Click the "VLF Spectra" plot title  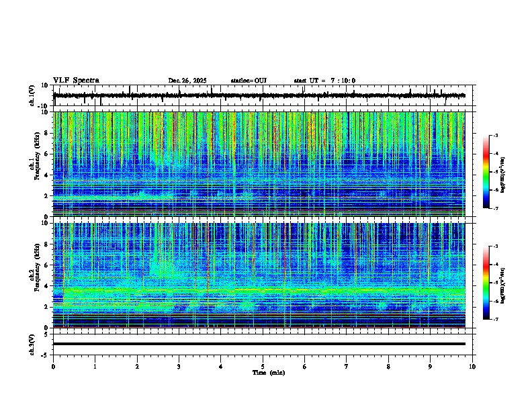[76, 81]
